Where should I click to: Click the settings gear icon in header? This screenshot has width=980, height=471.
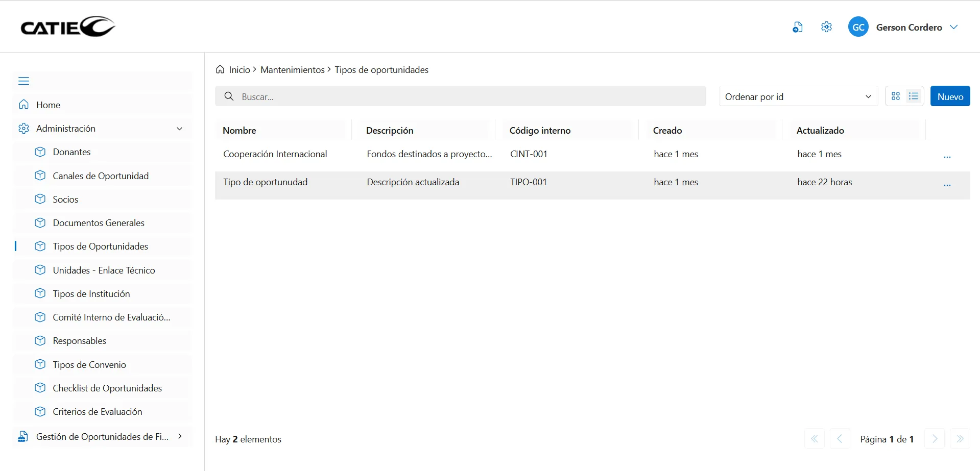[x=826, y=27]
